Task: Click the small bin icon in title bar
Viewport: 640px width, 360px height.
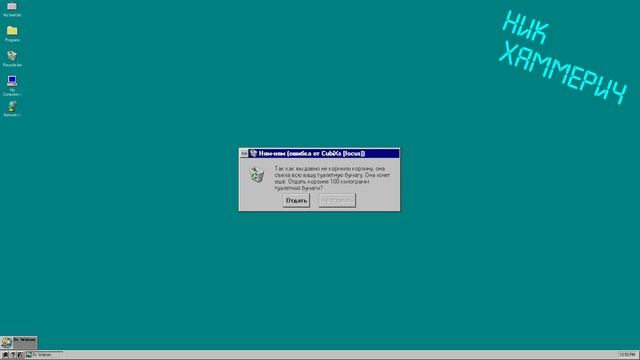Action: (x=253, y=153)
